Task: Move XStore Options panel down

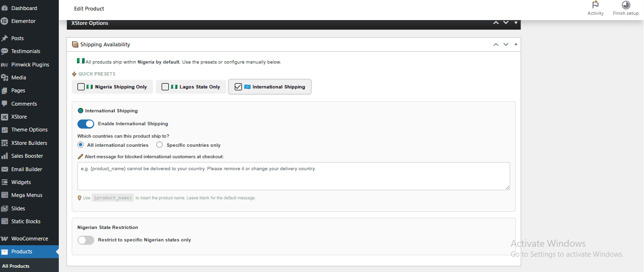Action: [x=506, y=22]
